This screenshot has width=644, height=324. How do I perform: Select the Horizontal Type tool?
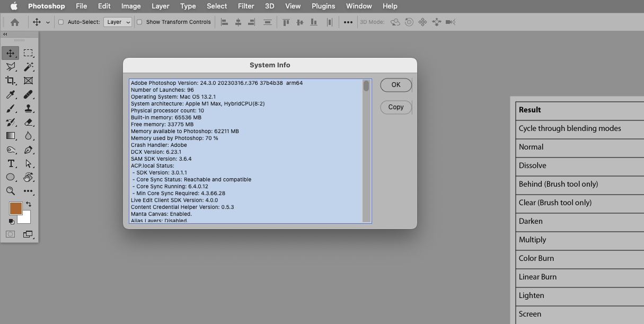click(11, 163)
